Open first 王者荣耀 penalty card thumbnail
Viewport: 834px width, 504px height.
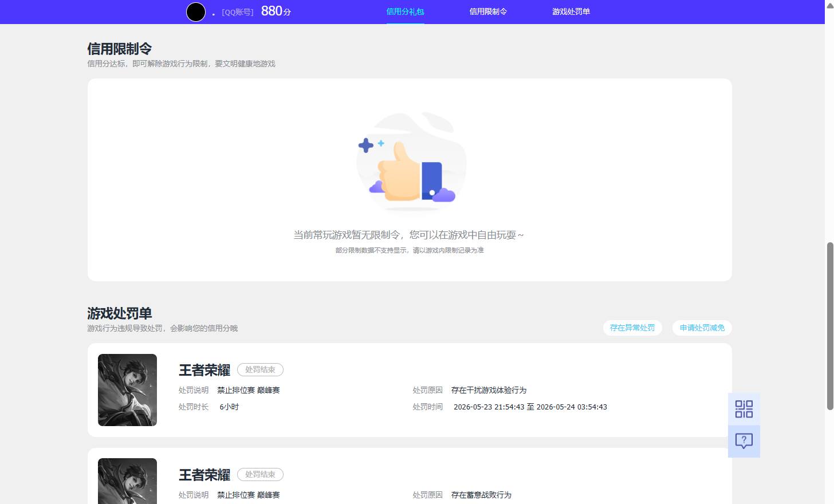(x=127, y=390)
